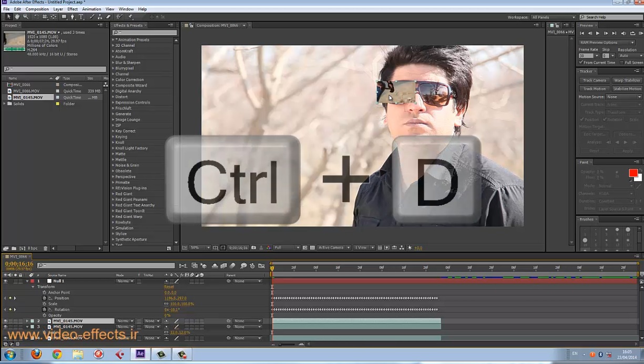Screen dimensions: 644x364
Task: Toggle visibility of layer 3 MVI_0145.MOV
Action: pos(5,327)
